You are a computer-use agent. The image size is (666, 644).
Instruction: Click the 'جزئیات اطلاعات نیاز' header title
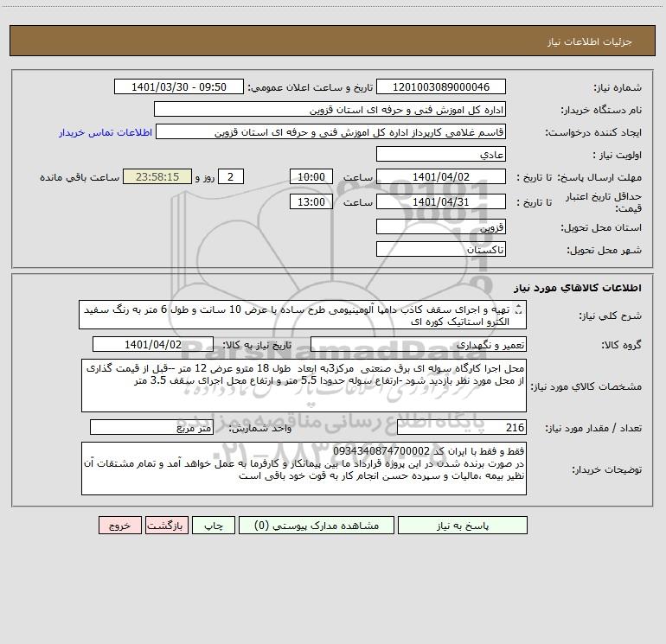(590, 41)
